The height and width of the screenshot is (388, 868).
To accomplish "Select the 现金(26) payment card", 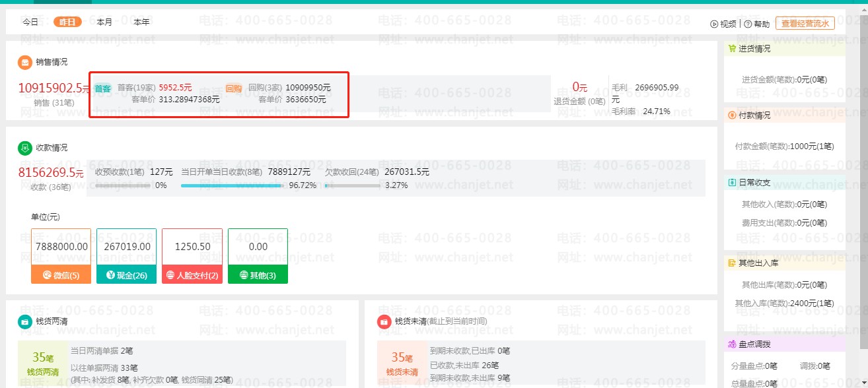I will (x=126, y=256).
